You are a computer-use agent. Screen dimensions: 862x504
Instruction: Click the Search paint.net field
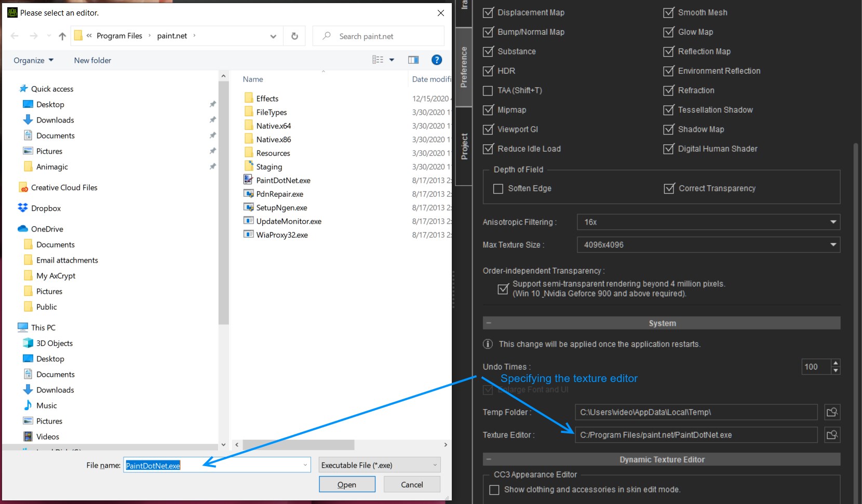coord(379,36)
